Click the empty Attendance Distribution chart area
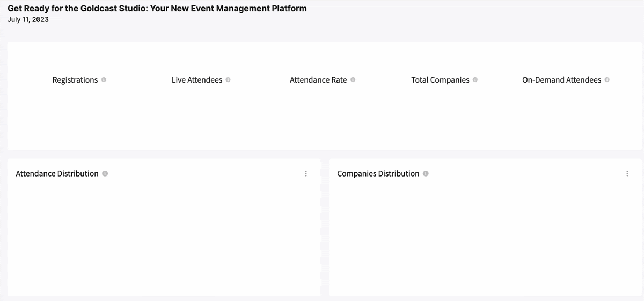The height and width of the screenshot is (301, 644). [x=164, y=239]
